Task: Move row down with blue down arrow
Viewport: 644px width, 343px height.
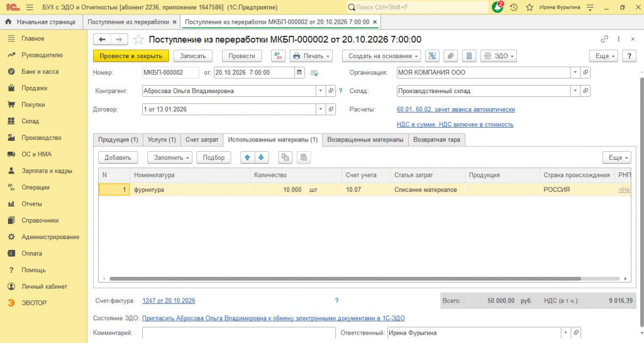Action: (261, 157)
